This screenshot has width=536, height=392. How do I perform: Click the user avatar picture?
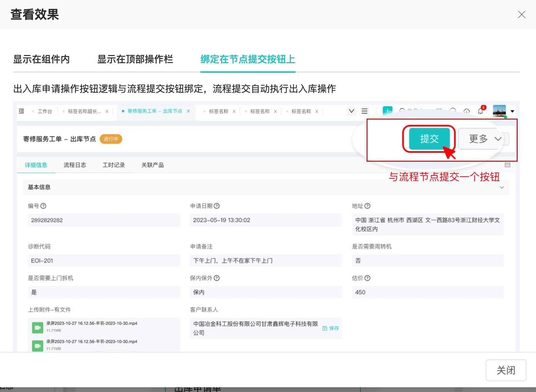[x=499, y=111]
